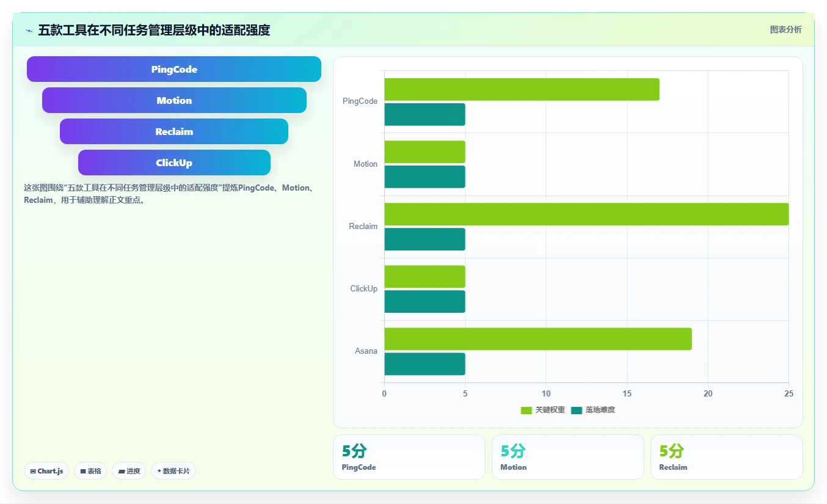Screen dimensions: 827x504
Task: Click Asana's light green chart bar
Action: point(538,338)
